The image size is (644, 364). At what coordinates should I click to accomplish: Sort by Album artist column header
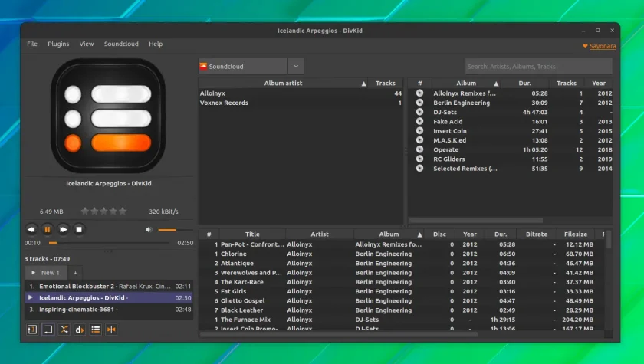(x=283, y=83)
